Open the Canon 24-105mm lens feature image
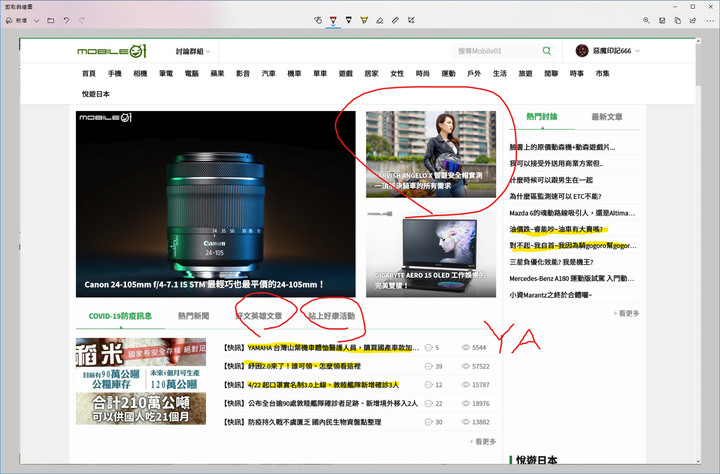720x474 pixels. pyautogui.click(x=216, y=204)
